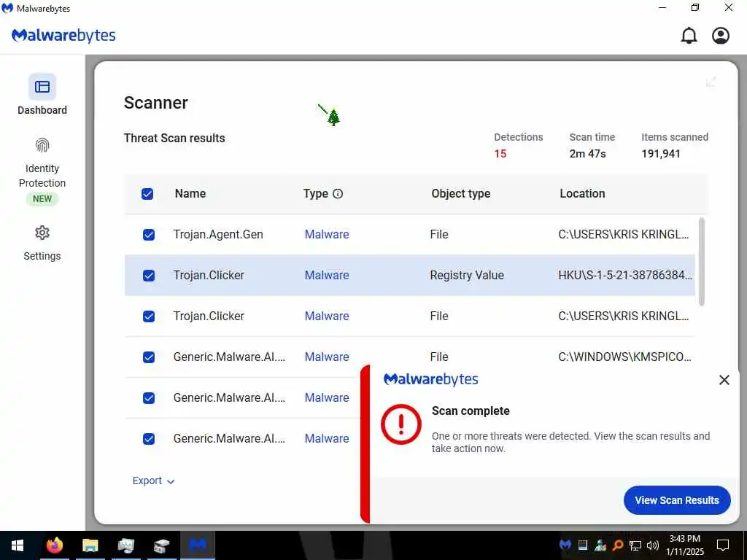Image resolution: width=747 pixels, height=560 pixels.
Task: Open Windows action center icon
Action: point(723,545)
